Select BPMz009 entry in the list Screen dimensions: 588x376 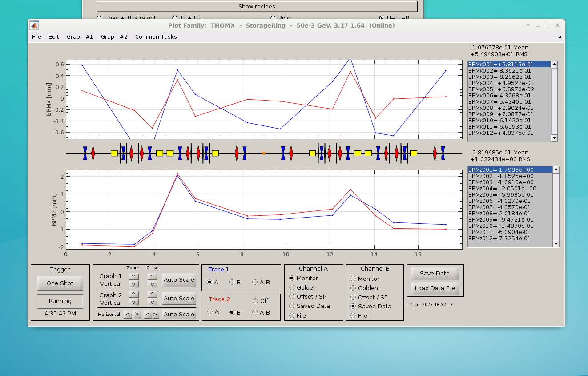[501, 219]
